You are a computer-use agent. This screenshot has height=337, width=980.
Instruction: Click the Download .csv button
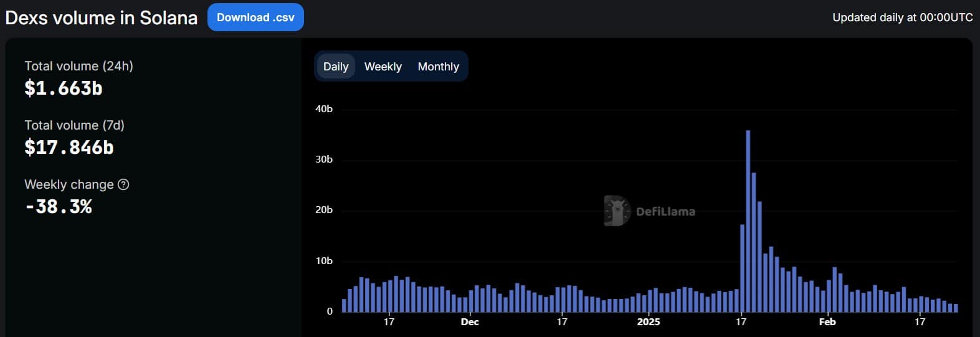coord(255,17)
